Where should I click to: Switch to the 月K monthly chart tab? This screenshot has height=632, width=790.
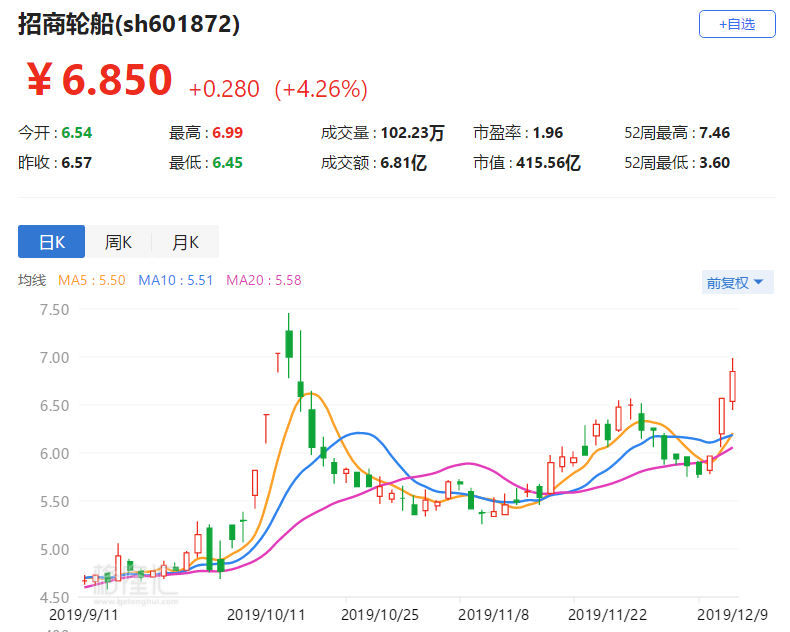185,242
